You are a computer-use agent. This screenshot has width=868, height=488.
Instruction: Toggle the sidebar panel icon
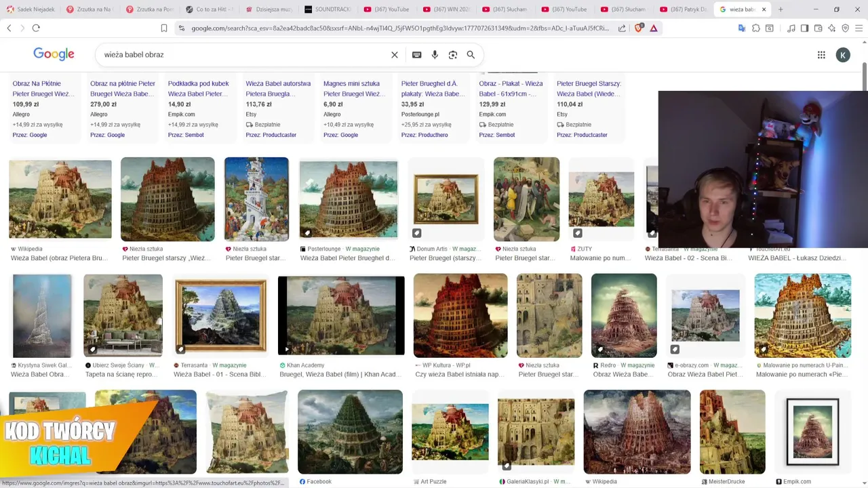click(x=804, y=28)
